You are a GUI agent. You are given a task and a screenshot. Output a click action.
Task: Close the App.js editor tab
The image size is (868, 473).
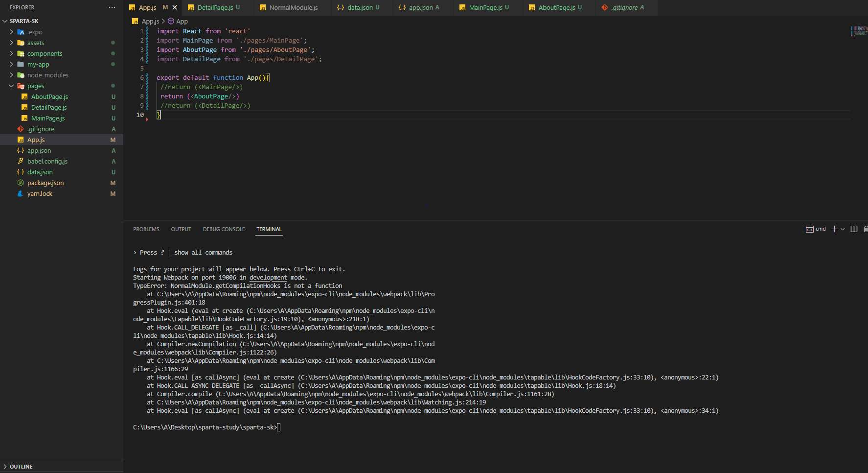point(175,7)
